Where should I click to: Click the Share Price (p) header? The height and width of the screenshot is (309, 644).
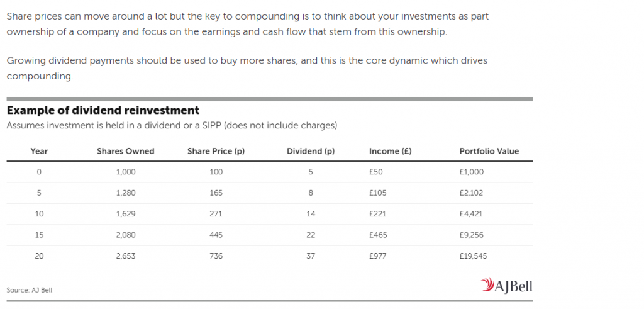click(216, 151)
